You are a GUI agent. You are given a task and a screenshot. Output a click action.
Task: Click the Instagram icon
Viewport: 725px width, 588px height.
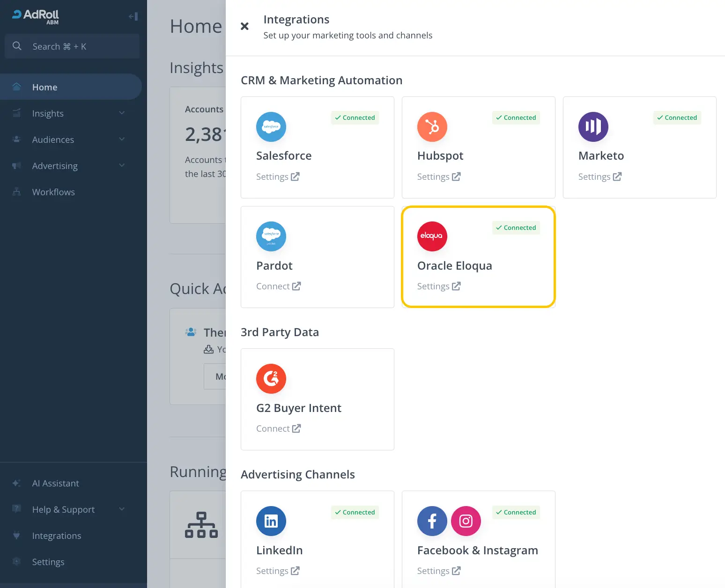(x=466, y=521)
